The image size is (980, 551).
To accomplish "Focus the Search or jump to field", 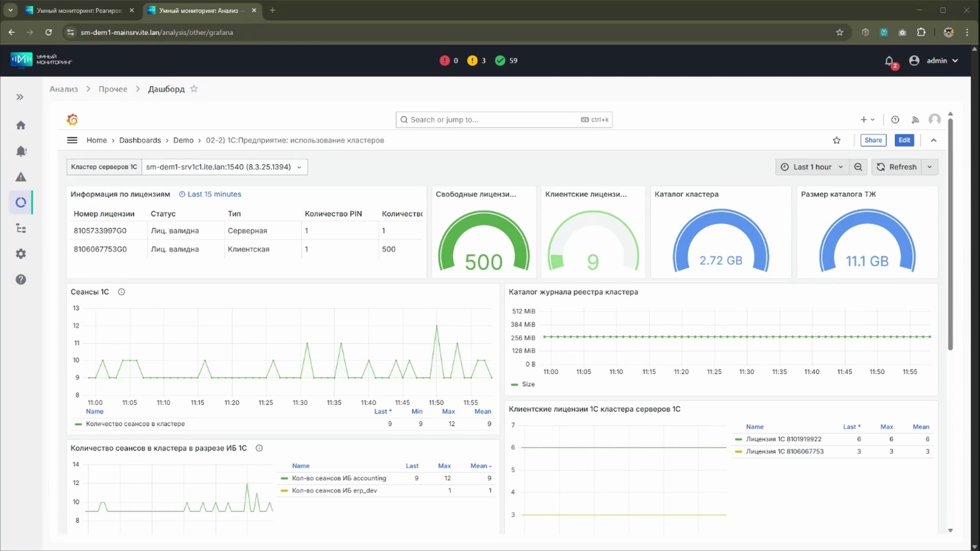I will click(504, 119).
